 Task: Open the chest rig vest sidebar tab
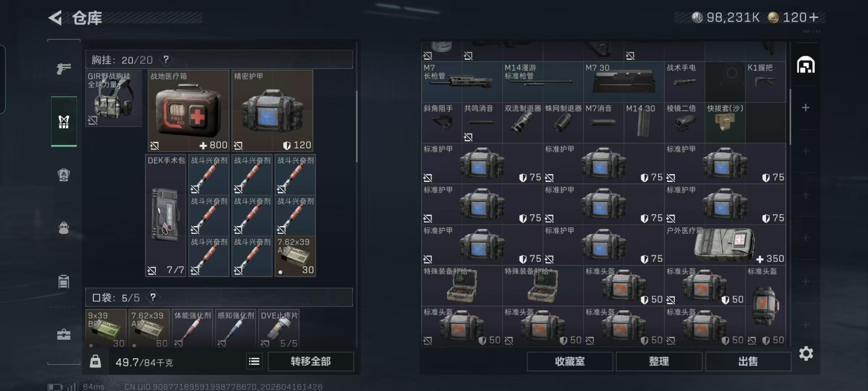pyautogui.click(x=64, y=122)
